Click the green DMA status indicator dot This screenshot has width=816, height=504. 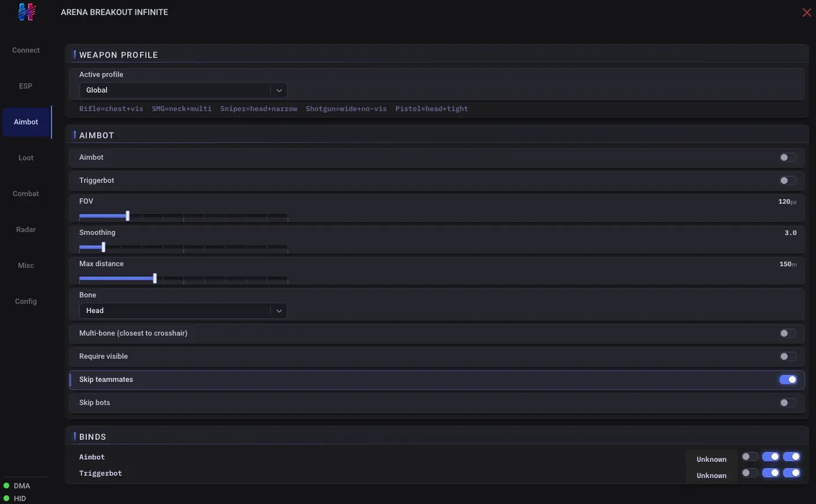click(x=6, y=486)
